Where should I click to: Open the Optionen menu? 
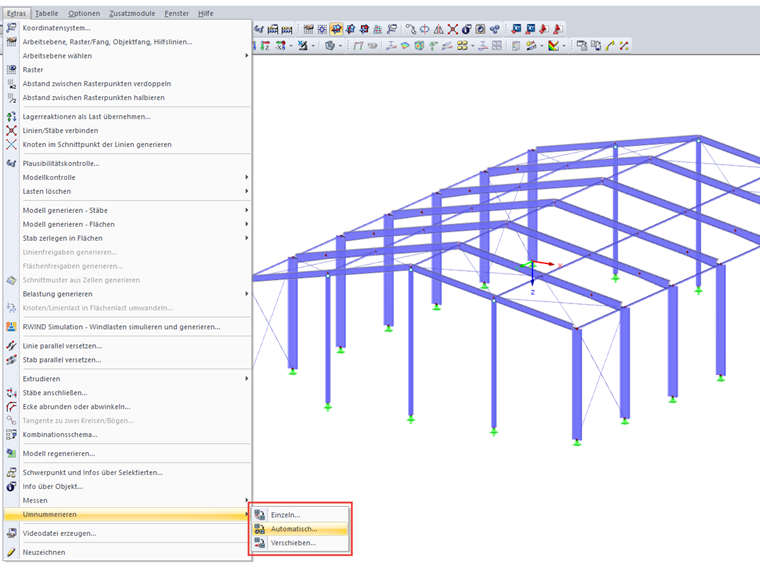[84, 13]
